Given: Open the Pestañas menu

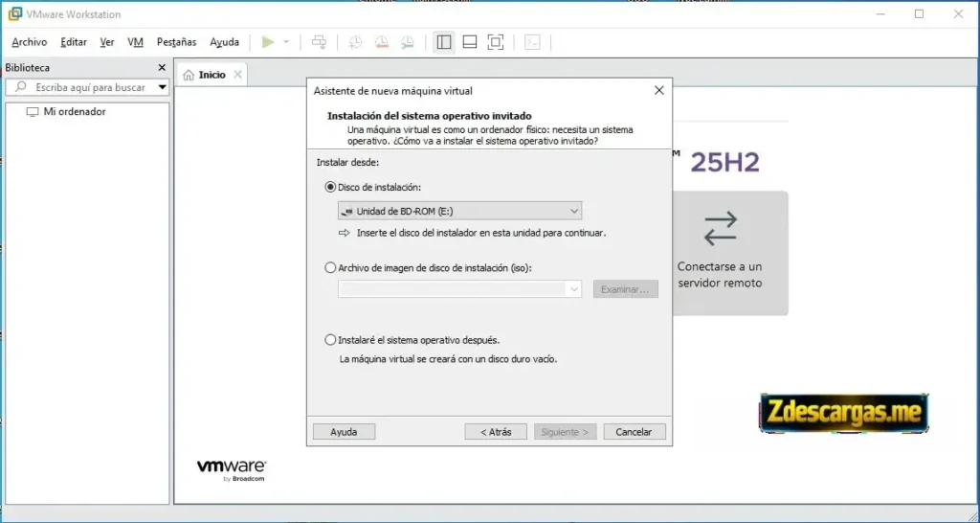Looking at the screenshot, I should click(x=176, y=42).
